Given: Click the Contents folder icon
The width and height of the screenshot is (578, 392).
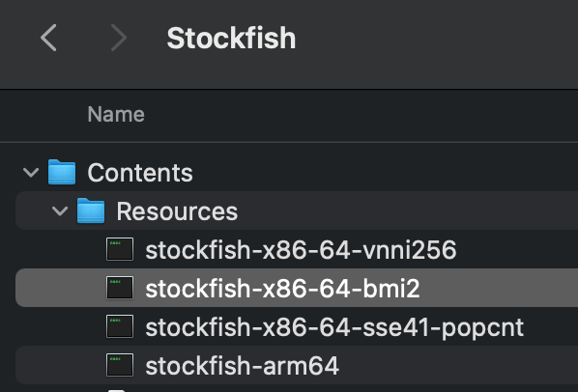Looking at the screenshot, I should pos(62,172).
